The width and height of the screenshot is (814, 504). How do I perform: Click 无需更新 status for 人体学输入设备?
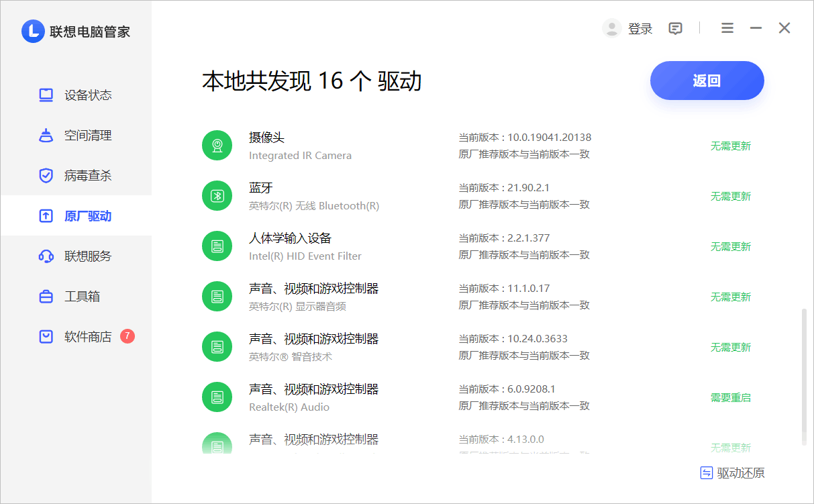731,247
